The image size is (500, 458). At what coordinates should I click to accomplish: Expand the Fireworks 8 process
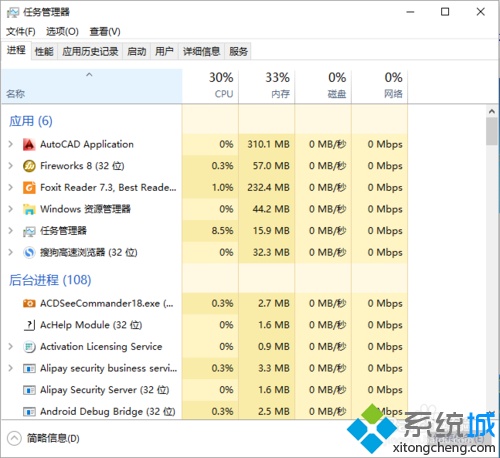pyautogui.click(x=11, y=166)
